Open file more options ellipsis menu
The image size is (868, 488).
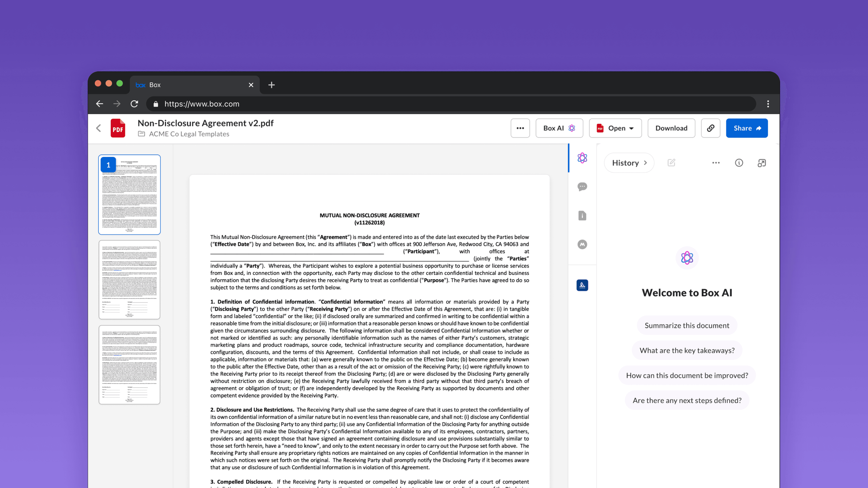(x=520, y=128)
